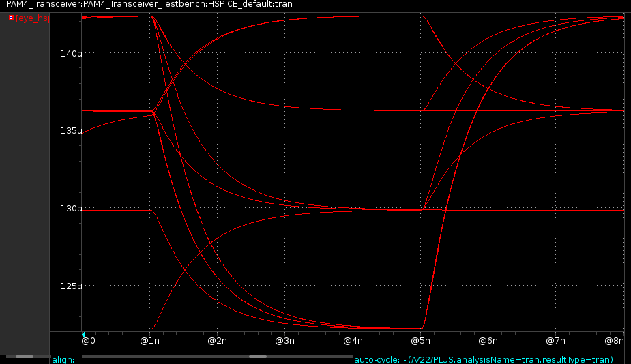This screenshot has height=364, width=631.
Task: Click the small scrollbar thumb under the signal list
Action: pyautogui.click(x=24, y=357)
